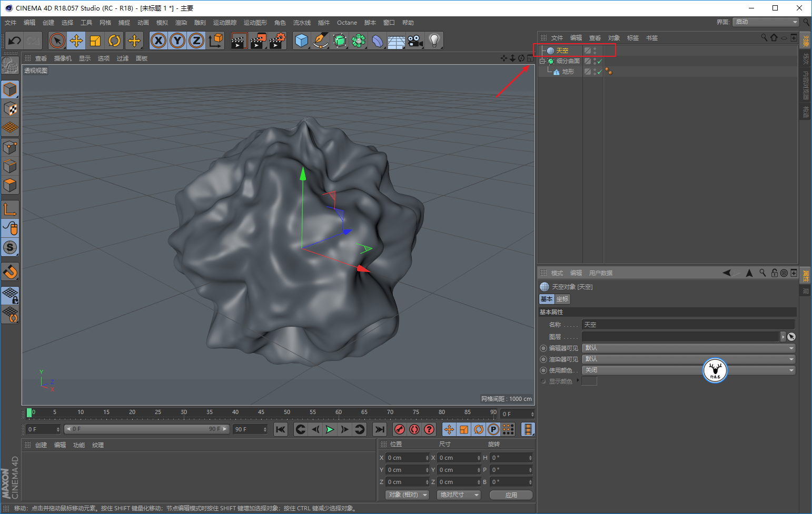This screenshot has width=812, height=514.
Task: Toggle green checkmark of 细分曲面 object
Action: pos(599,62)
